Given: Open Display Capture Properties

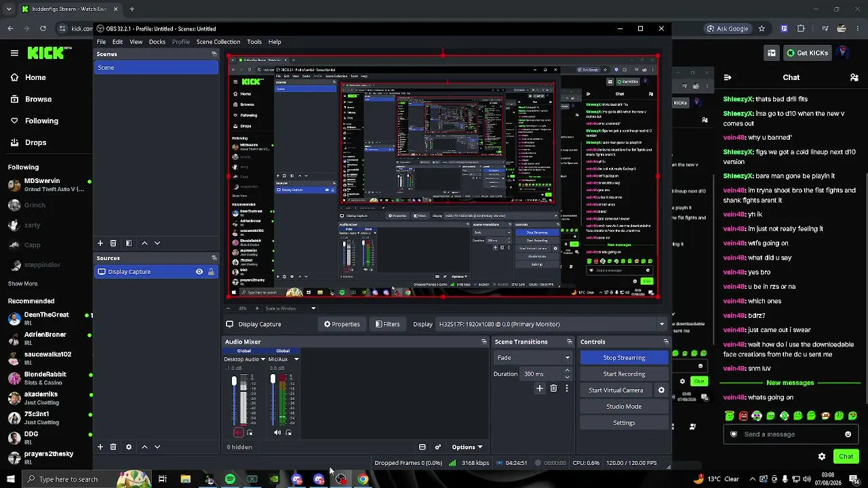Looking at the screenshot, I should [x=342, y=324].
